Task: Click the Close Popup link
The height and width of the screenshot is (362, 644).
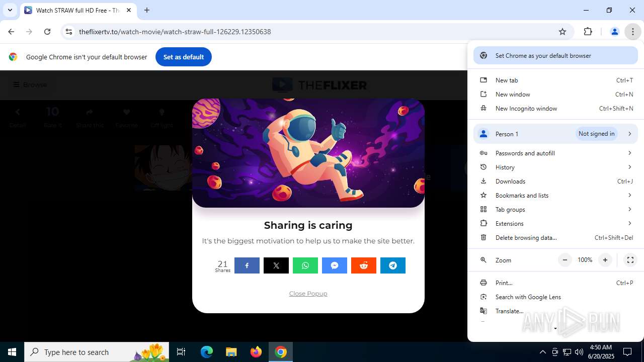Action: click(308, 294)
